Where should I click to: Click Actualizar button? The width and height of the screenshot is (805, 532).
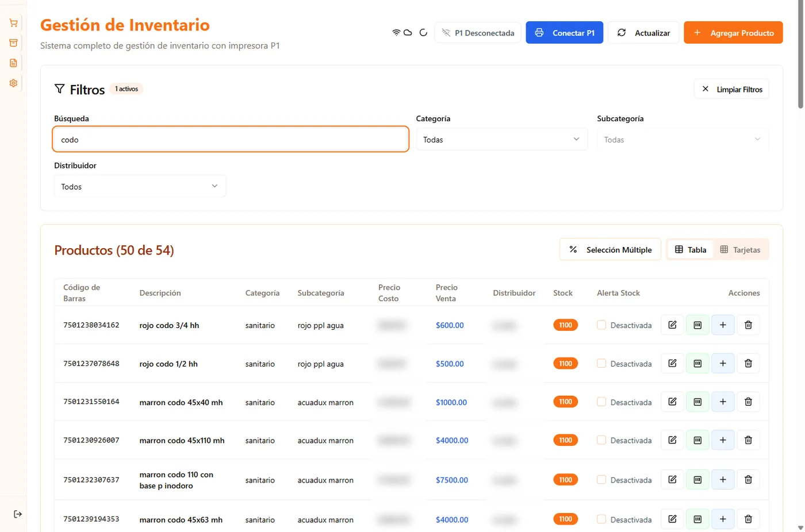[643, 33]
